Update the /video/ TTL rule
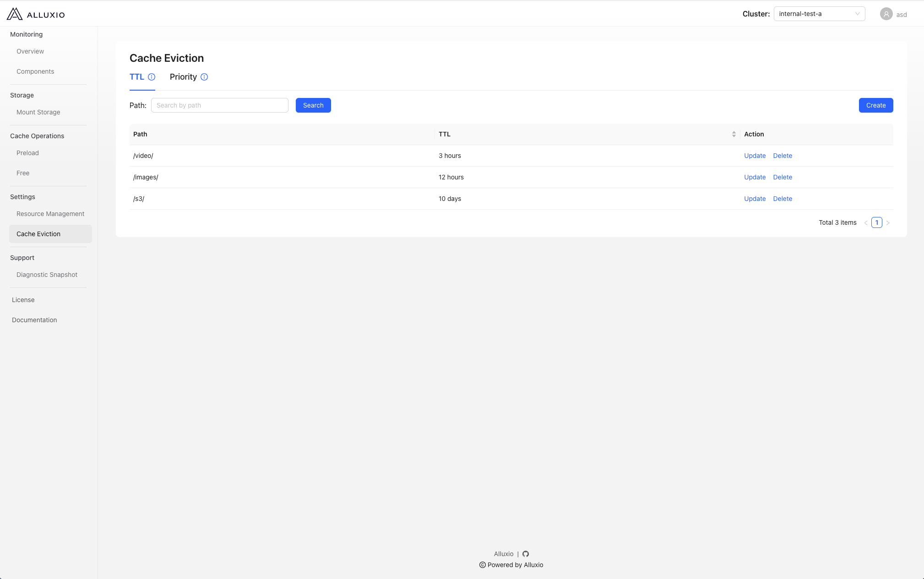Viewport: 924px width, 579px height. [x=755, y=156]
